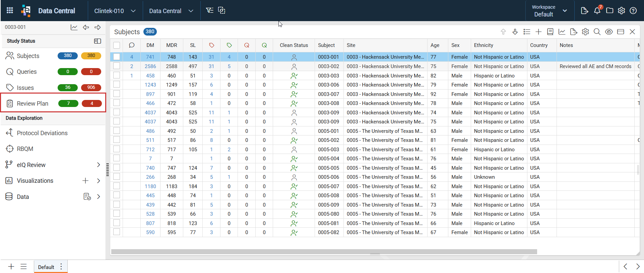The height and width of the screenshot is (273, 644).
Task: Check the box for subject 0003-001
Action: [x=117, y=57]
